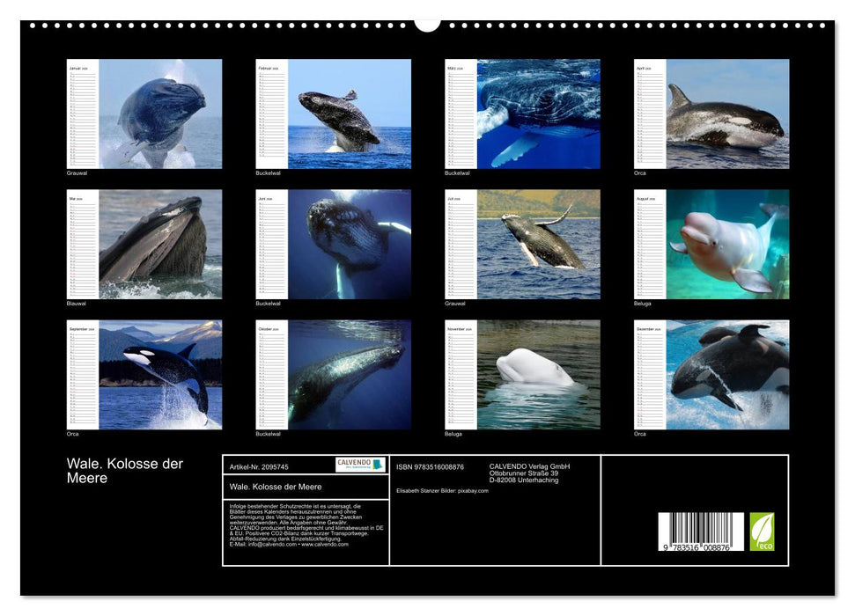Open the www.calvendo.com link
Viewport: 855px width, 616px height.
326,545
